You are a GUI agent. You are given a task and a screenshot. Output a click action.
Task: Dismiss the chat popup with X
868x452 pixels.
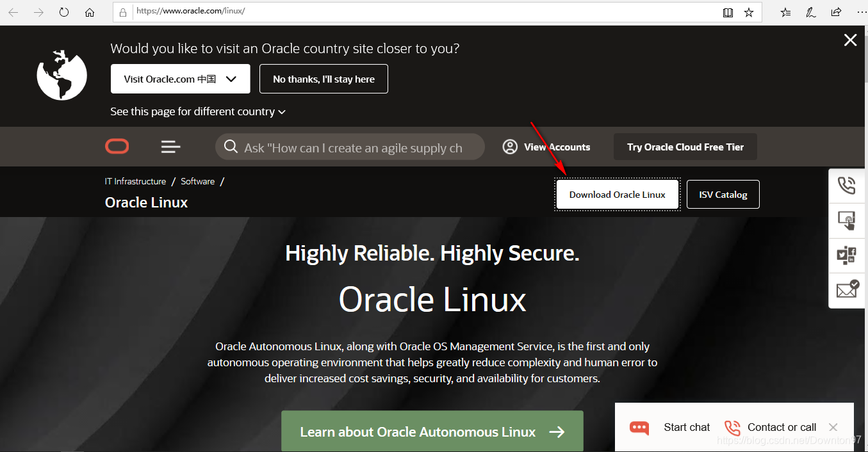(833, 427)
